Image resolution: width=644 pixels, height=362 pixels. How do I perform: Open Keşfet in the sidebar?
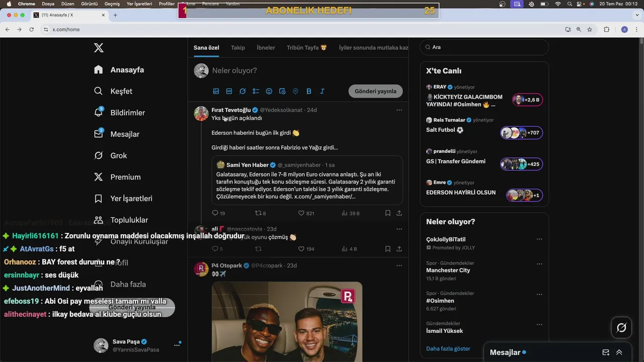pos(113,91)
